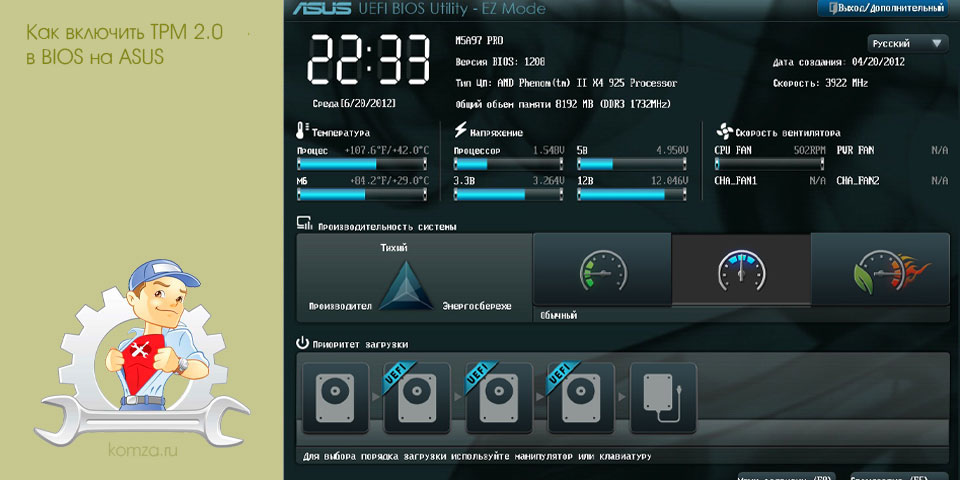This screenshot has height=480, width=960.
Task: Click the komza.ru site label
Action: pyautogui.click(x=143, y=451)
